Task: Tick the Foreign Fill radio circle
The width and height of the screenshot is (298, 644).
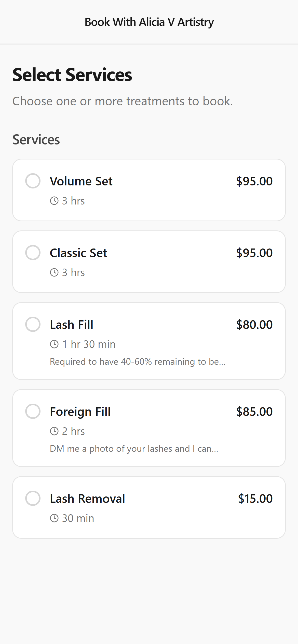Action: [33, 411]
